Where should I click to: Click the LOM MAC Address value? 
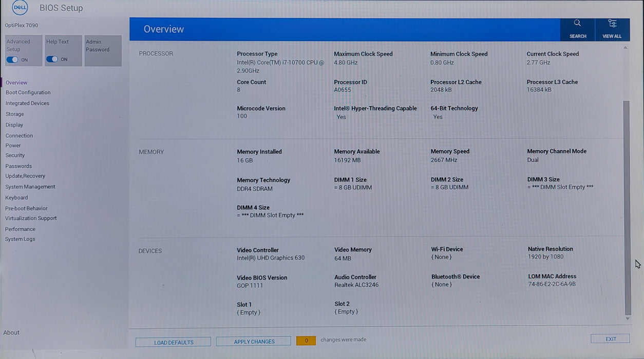coord(552,284)
